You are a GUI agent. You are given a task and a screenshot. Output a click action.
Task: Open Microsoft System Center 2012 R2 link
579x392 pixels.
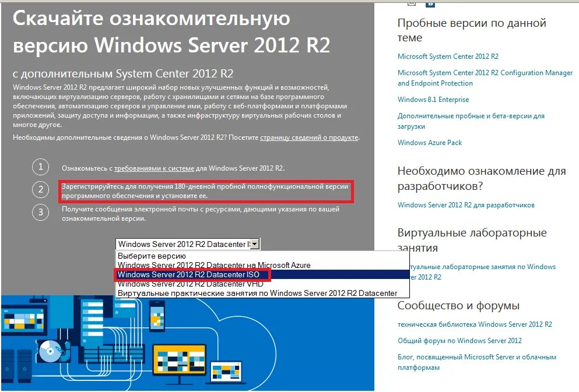coord(448,56)
